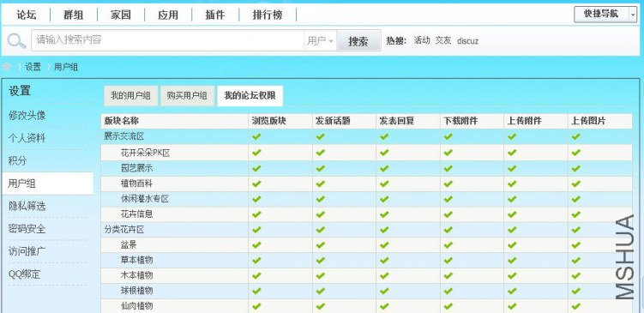
Task: Open the 应用 navigation menu
Action: (168, 15)
